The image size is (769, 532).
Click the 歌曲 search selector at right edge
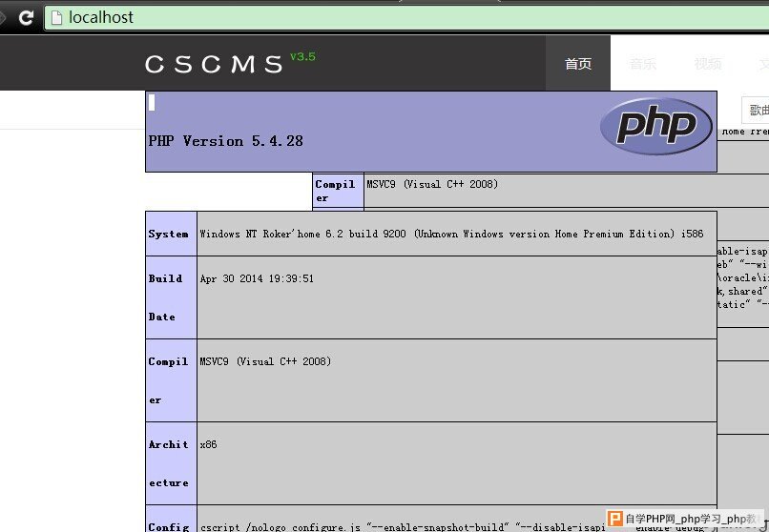click(756, 110)
